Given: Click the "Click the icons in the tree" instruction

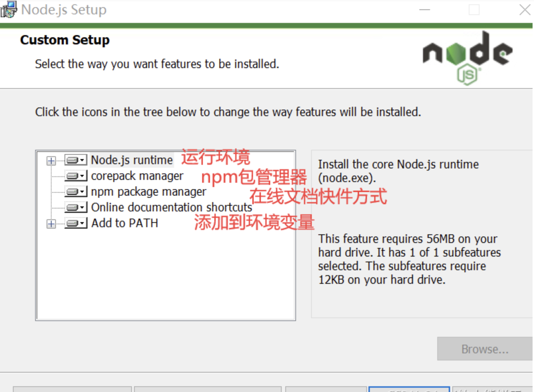Looking at the screenshot, I should [x=228, y=112].
